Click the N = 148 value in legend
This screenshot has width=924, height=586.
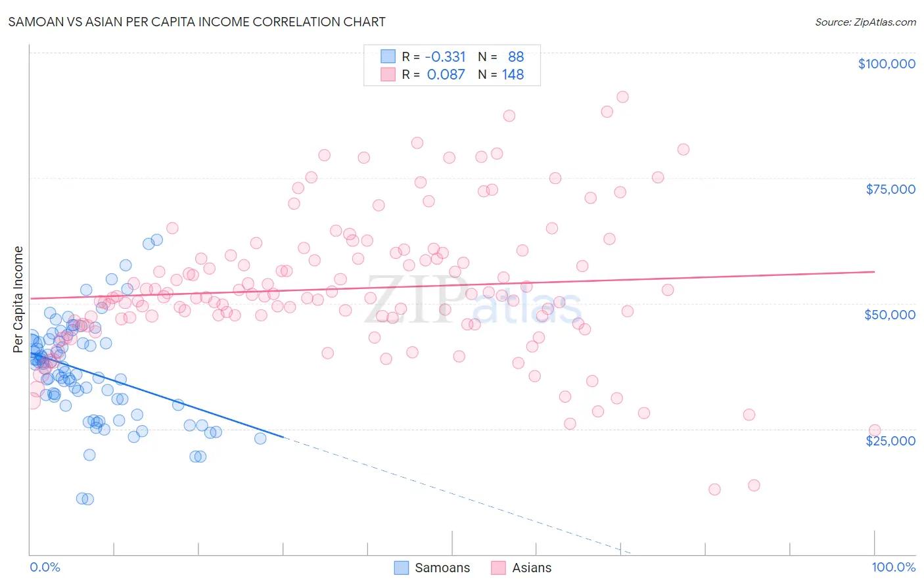501,74
